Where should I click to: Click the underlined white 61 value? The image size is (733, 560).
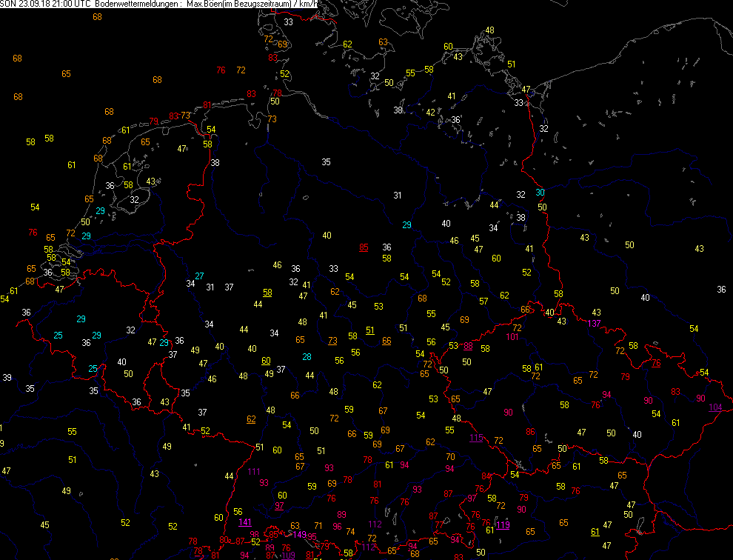tap(595, 531)
